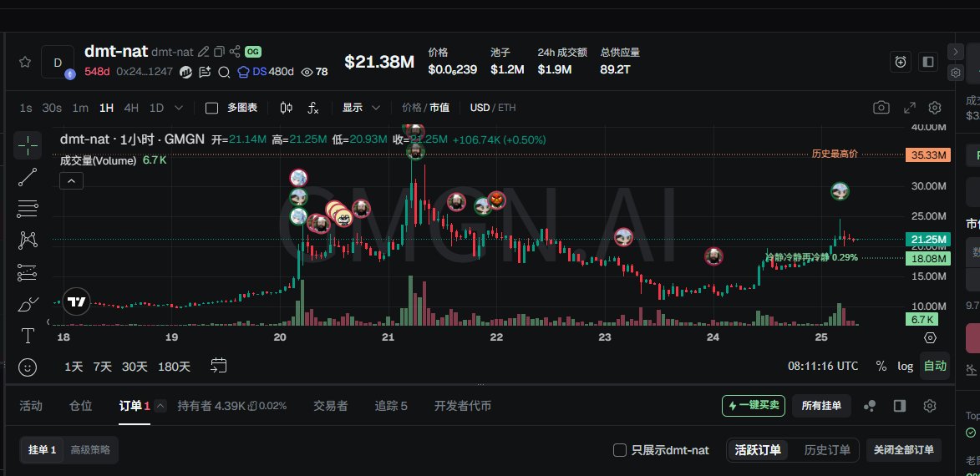Click the 一键买卖 button

(753, 405)
